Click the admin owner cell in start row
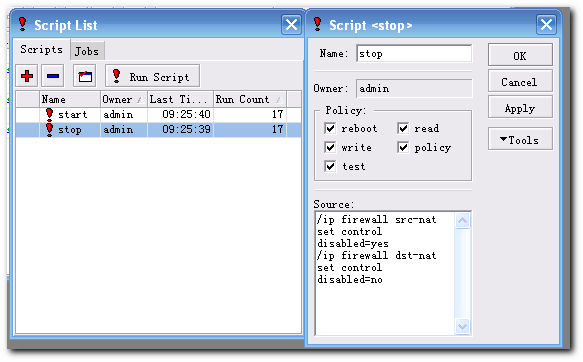The height and width of the screenshot is (362, 583). pyautogui.click(x=118, y=114)
